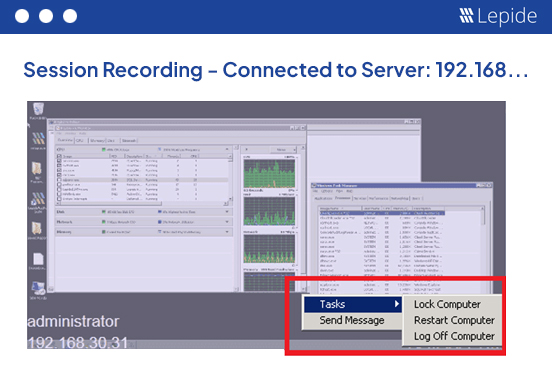552x380 pixels.
Task: Toggle the Image column header checkbox
Action: pyautogui.click(x=59, y=156)
